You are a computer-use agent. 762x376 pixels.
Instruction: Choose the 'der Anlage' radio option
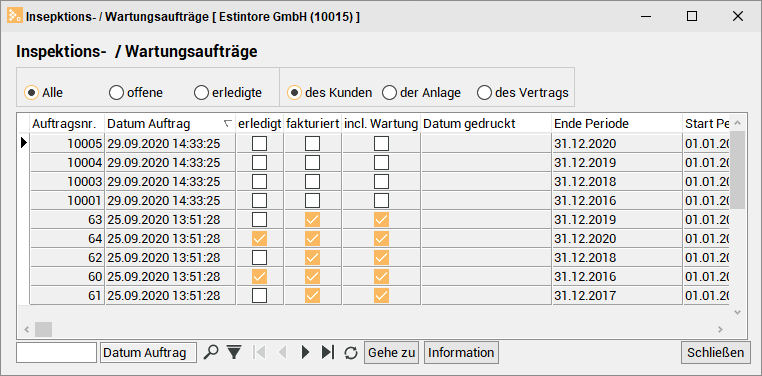click(389, 92)
